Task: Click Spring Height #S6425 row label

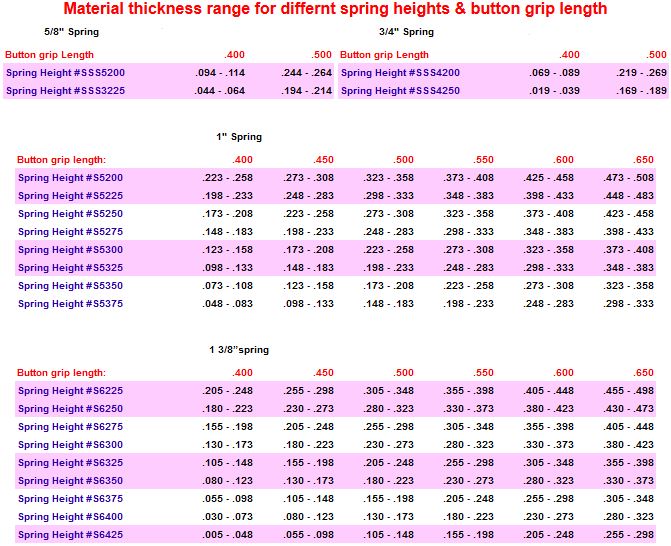Action: [x=70, y=535]
